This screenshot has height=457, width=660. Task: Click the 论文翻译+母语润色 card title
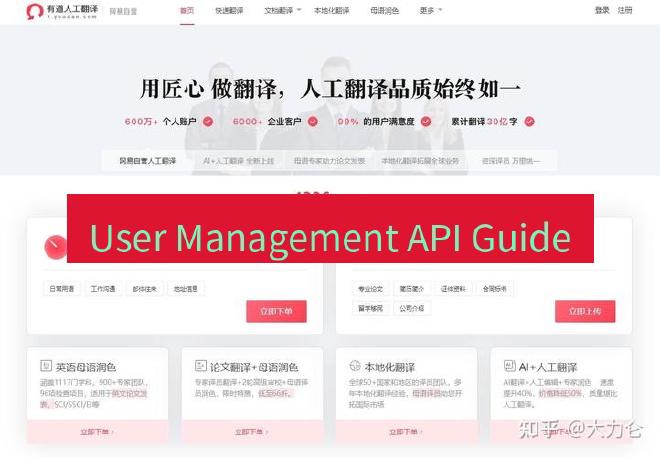click(x=254, y=367)
